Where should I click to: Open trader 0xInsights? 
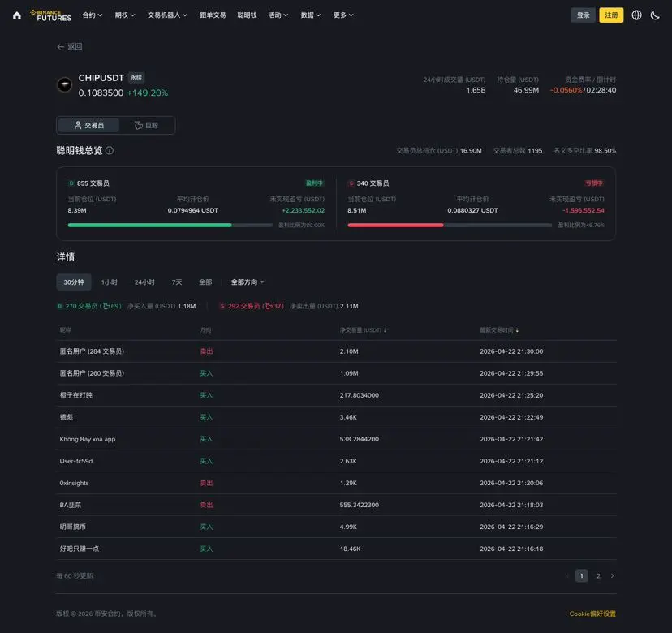coord(74,483)
